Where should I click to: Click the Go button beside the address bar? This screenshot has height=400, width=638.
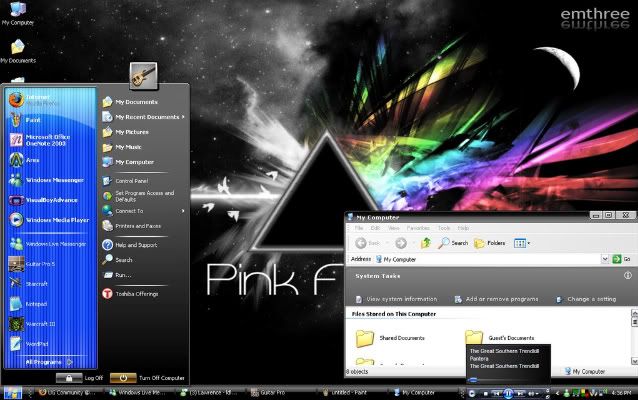[622, 259]
